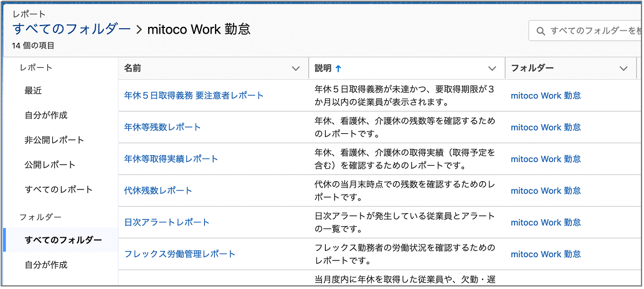Image resolution: width=644 pixels, height=289 pixels.
Task: Select 自分が作成 under レポート section
Action: tap(46, 115)
